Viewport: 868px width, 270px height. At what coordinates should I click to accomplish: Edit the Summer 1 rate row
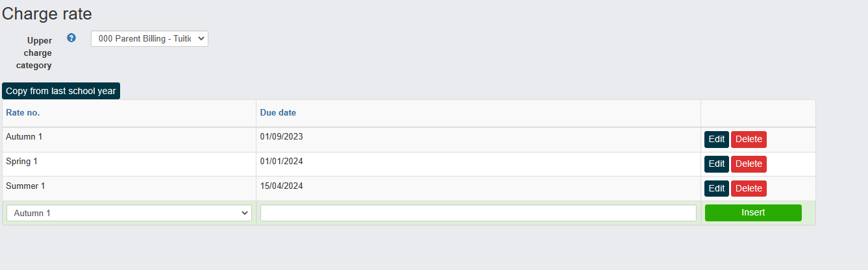tap(717, 189)
